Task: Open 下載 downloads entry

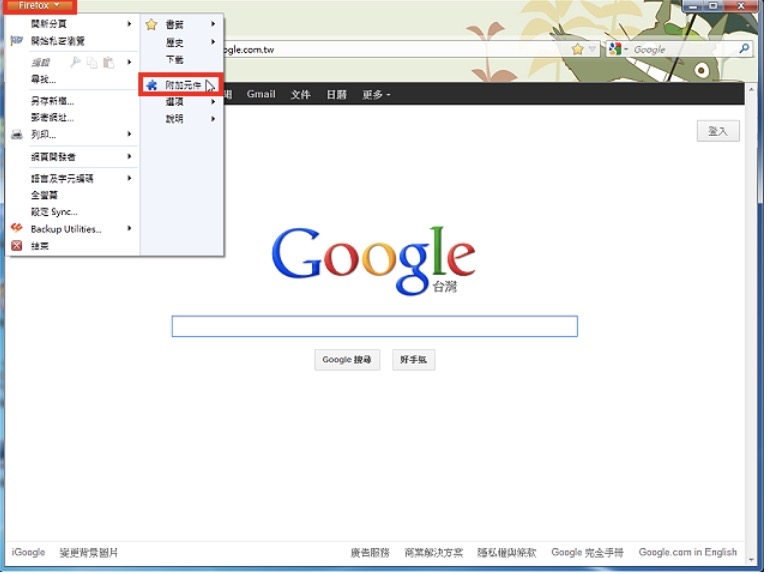Action: (174, 60)
